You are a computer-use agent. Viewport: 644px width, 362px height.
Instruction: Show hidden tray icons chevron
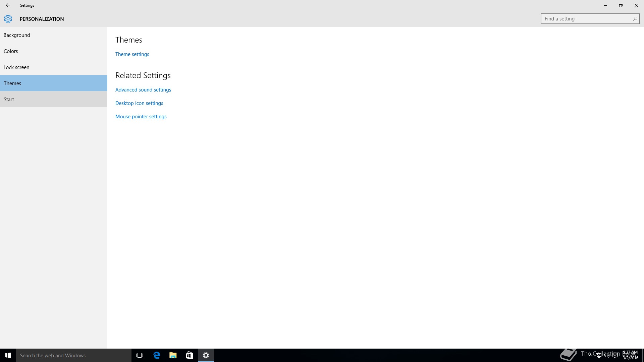[590, 355]
